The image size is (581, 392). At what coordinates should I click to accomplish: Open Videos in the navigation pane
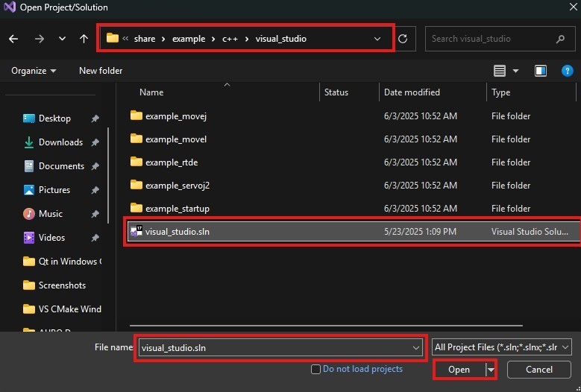pos(52,238)
